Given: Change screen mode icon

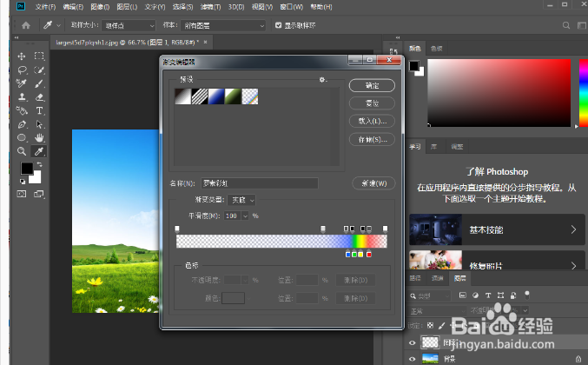Looking at the screenshot, I should 39,194.
